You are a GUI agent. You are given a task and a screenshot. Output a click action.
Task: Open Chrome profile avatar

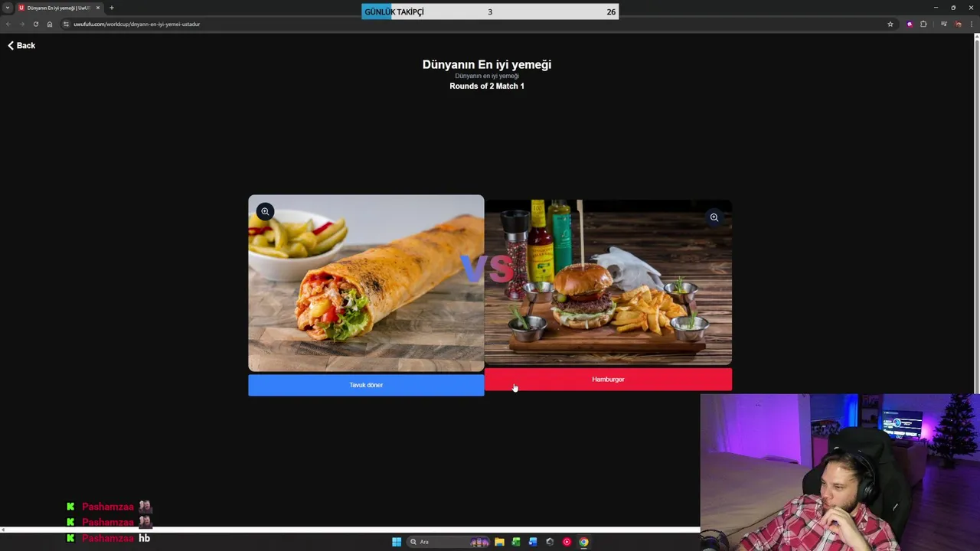(958, 24)
